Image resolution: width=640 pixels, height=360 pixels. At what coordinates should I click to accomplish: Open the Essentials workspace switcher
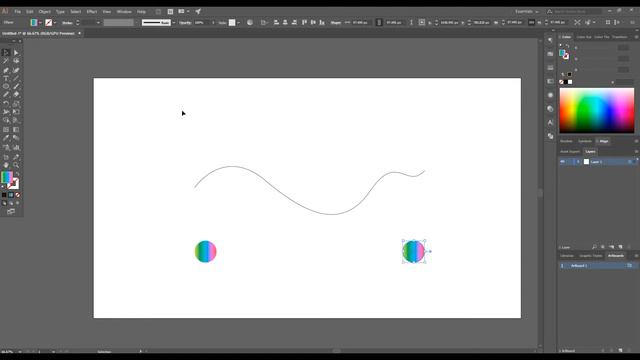(x=527, y=11)
